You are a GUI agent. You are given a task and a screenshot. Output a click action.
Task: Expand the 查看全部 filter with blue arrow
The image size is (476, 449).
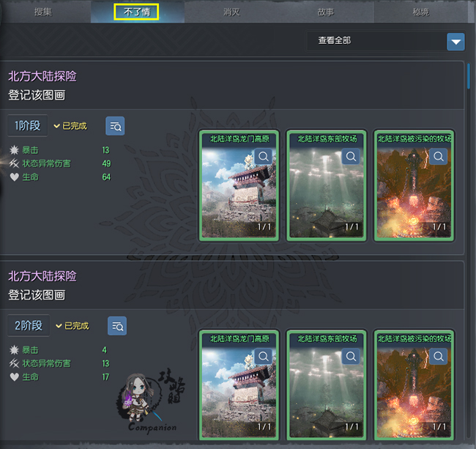(x=455, y=42)
